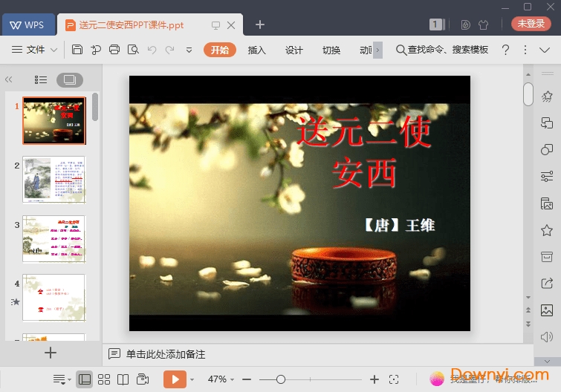Open the skin shirt icon
This screenshot has height=392, width=561.
click(484, 24)
